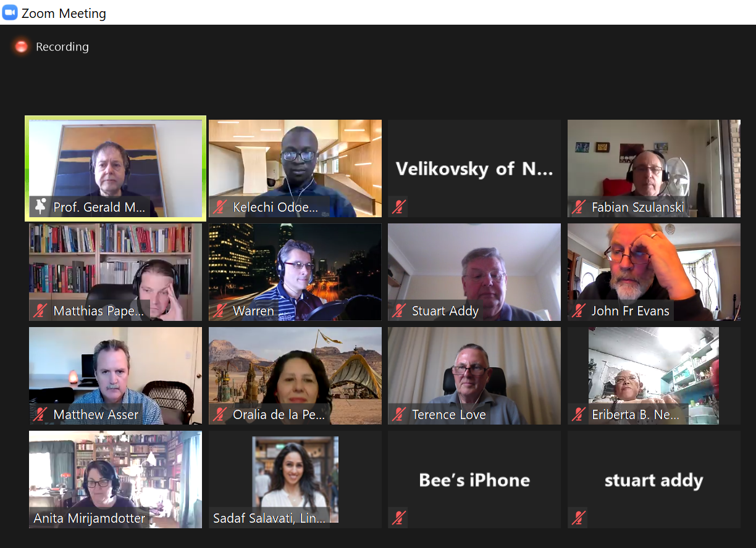This screenshot has height=548, width=756.
Task: Click muted mic icon on Kelechi's tile
Action: pyautogui.click(x=220, y=207)
